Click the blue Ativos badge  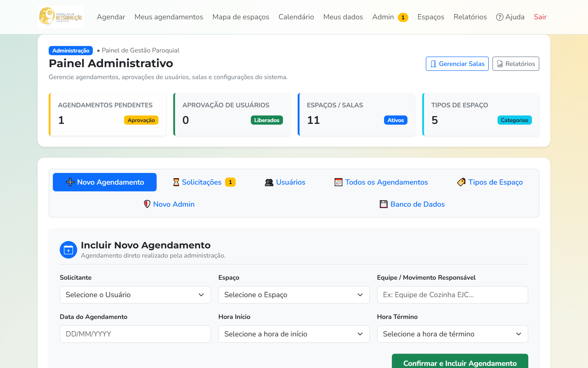click(x=396, y=120)
